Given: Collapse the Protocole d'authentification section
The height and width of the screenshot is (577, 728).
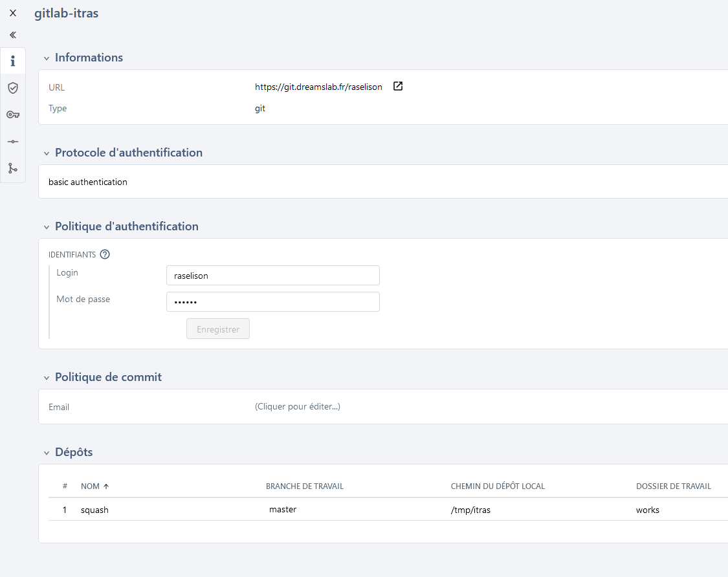Looking at the screenshot, I should click(x=46, y=153).
